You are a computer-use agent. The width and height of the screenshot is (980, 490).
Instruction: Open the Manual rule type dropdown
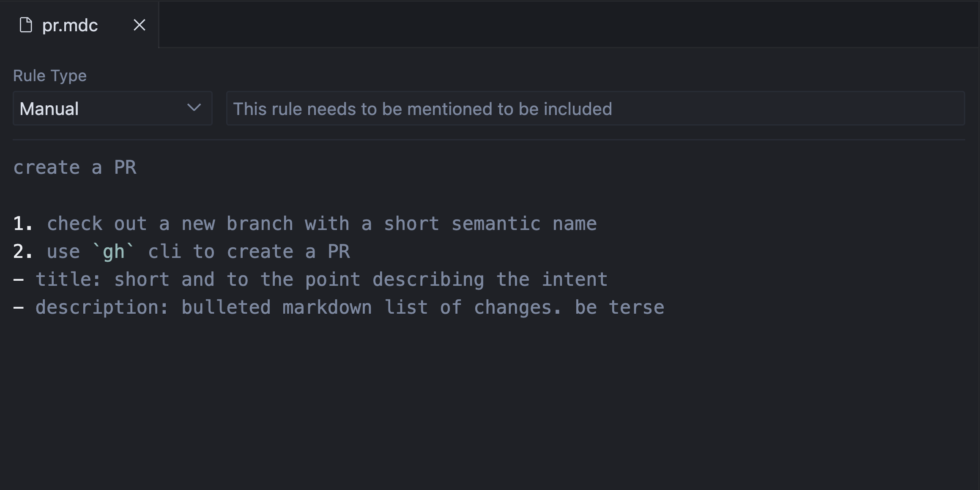112,109
